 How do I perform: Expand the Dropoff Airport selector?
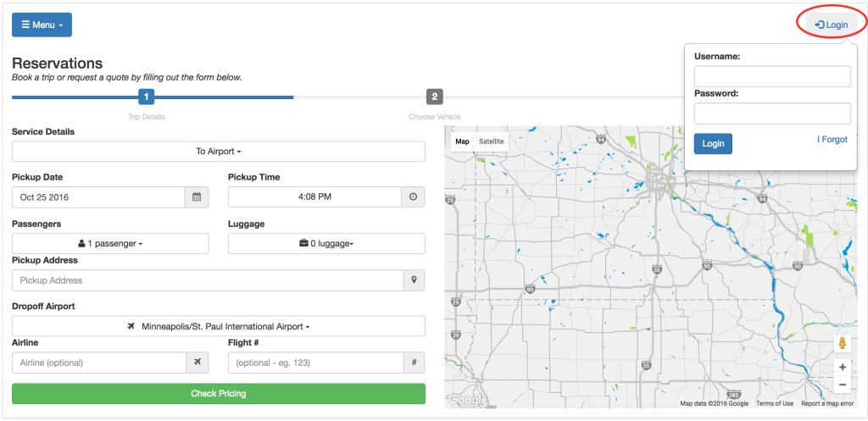219,326
